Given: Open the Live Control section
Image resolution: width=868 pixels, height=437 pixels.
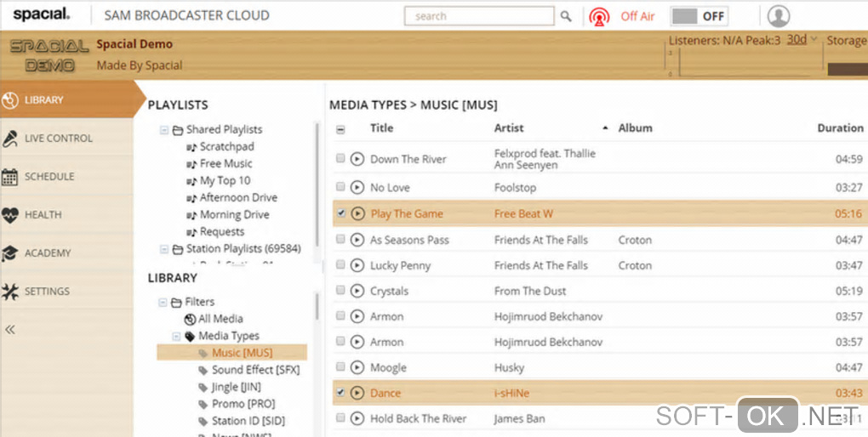Looking at the screenshot, I should click(58, 138).
